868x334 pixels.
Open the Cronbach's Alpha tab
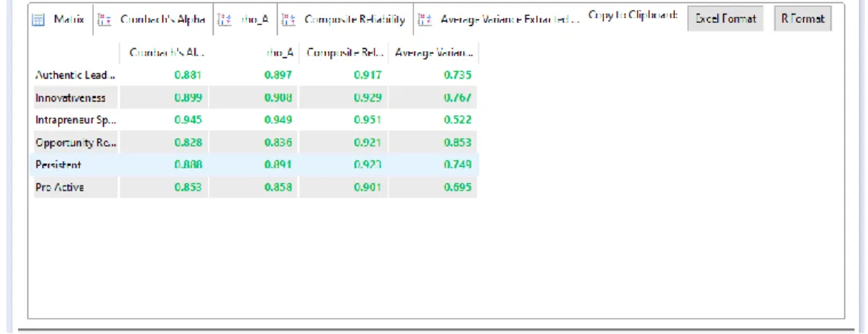tap(153, 20)
